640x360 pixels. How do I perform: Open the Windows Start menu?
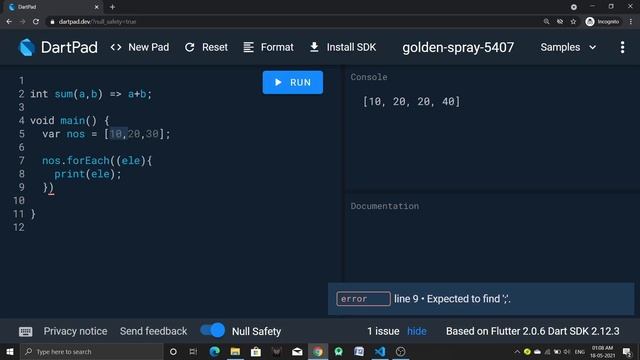pos(10,351)
